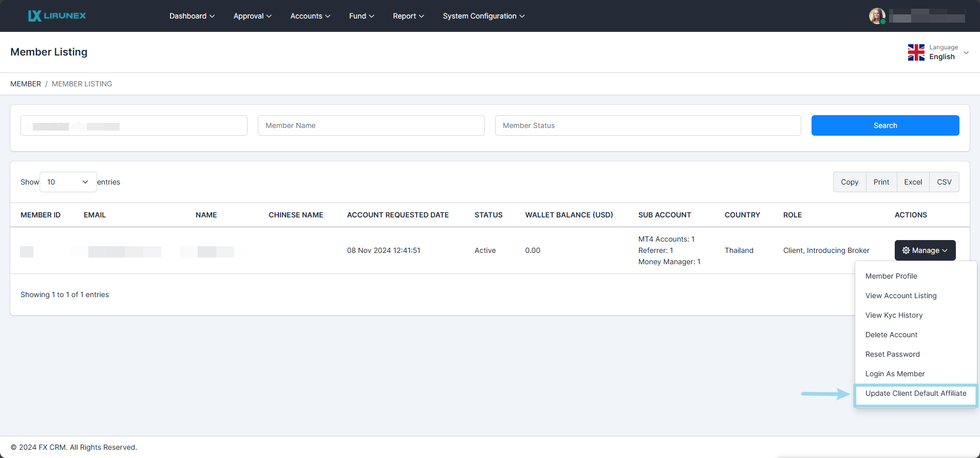980x458 pixels.
Task: Open the Approval dropdown menu
Action: (252, 16)
